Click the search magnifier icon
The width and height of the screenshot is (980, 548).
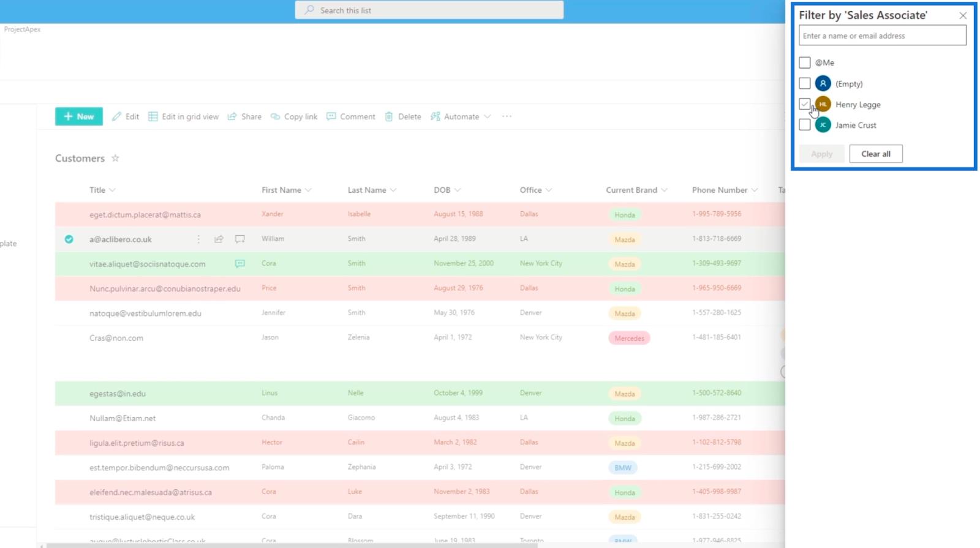coord(310,10)
